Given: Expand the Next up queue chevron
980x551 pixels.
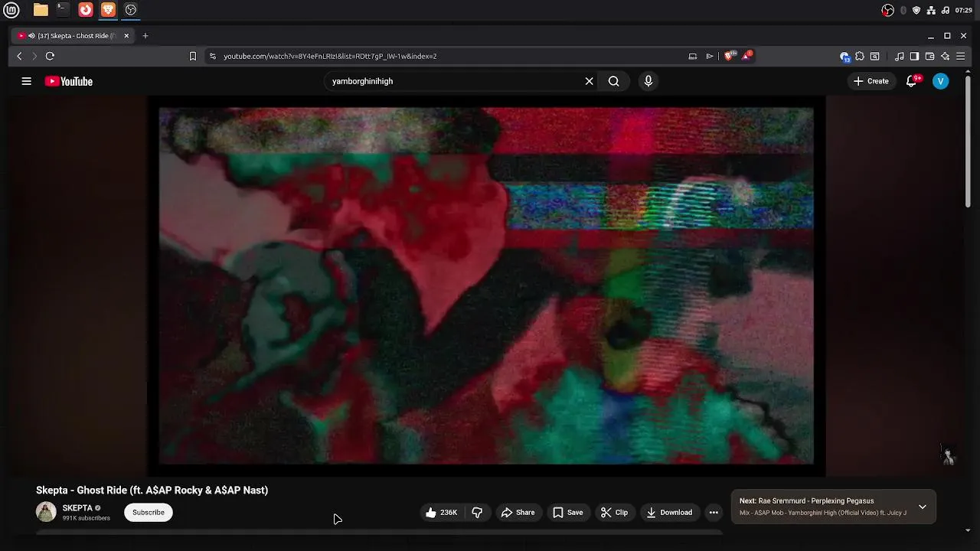Looking at the screenshot, I should point(923,507).
